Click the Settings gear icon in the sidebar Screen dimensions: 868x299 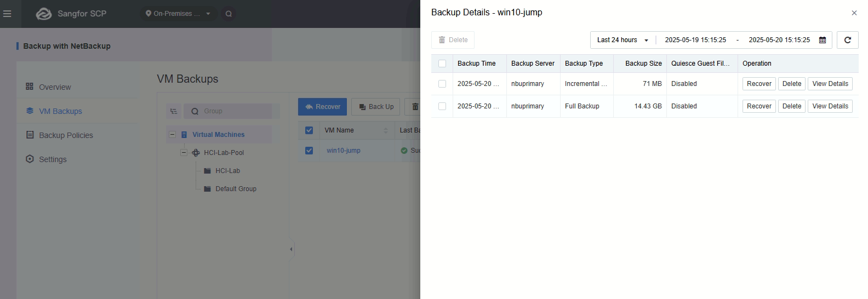pos(30,159)
